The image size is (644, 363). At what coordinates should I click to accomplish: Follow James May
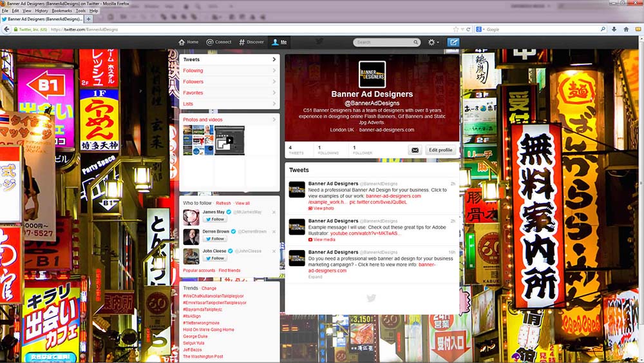tap(215, 219)
